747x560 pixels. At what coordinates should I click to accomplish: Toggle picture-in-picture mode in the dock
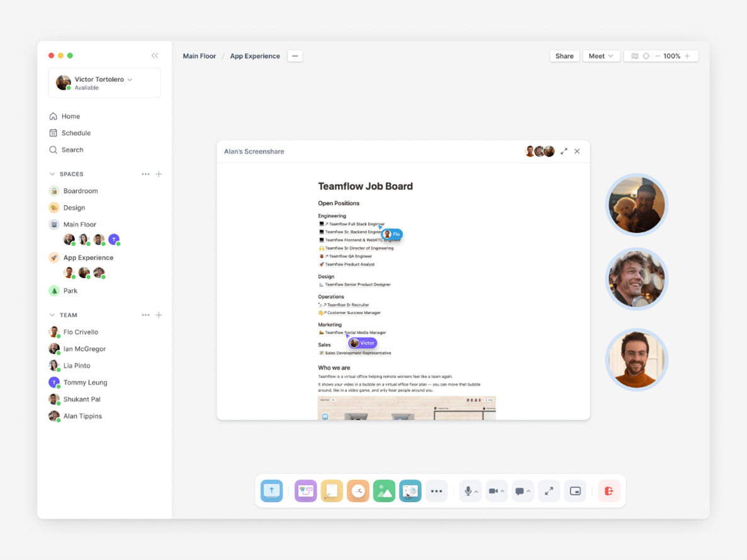575,491
